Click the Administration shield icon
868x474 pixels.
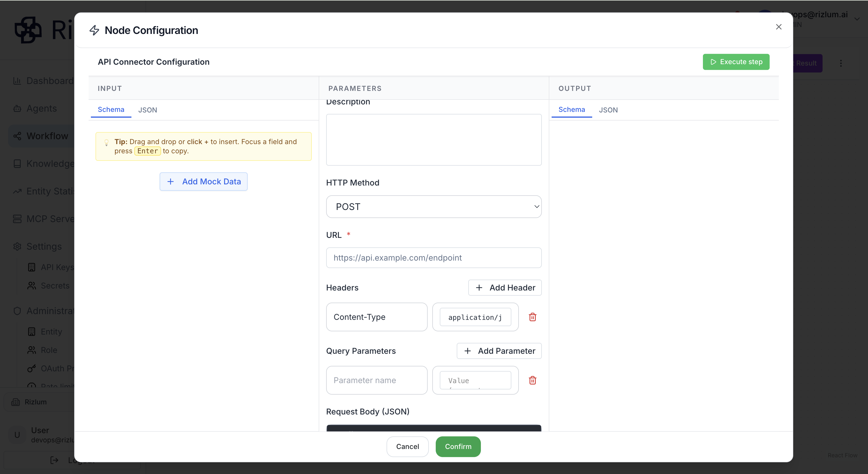coord(17,311)
